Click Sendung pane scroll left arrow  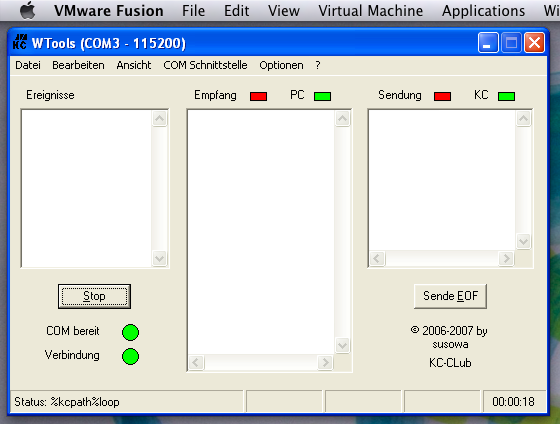click(x=377, y=258)
